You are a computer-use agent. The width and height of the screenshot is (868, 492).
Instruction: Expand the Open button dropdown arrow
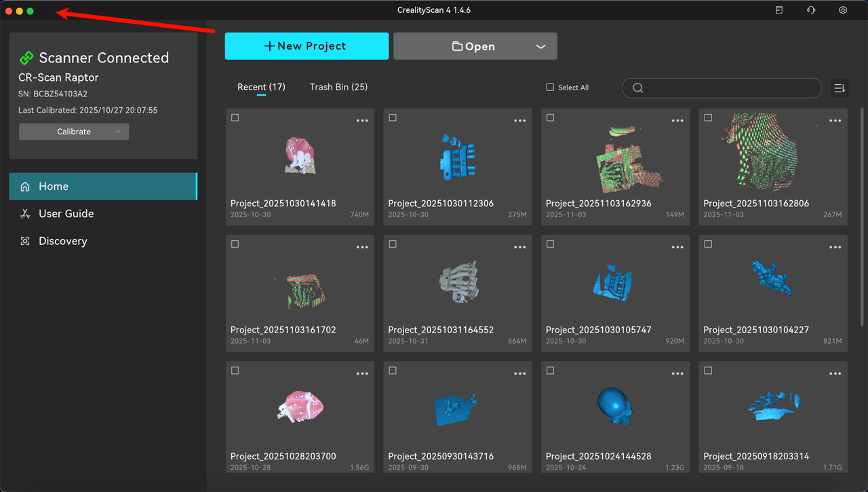click(x=540, y=47)
